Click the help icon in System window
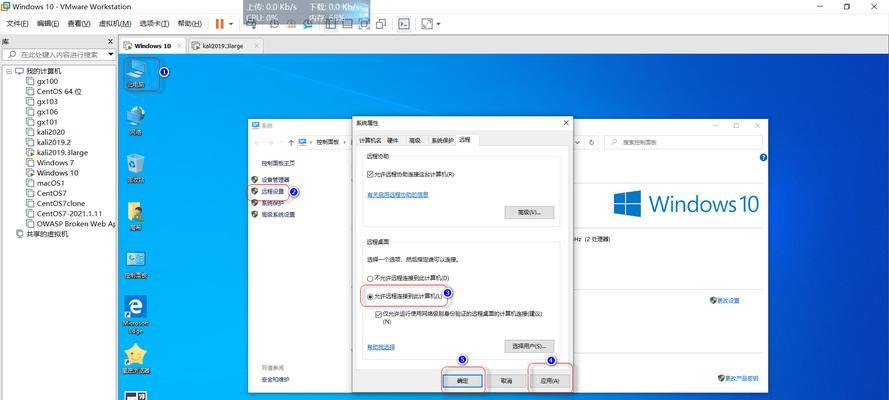Viewport: 889px width, 400px height. point(763,158)
